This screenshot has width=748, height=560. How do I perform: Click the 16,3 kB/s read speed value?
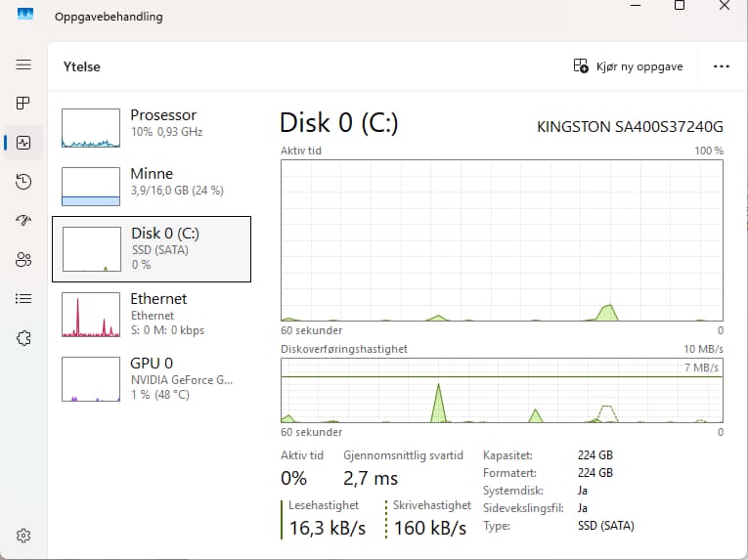[x=328, y=528]
